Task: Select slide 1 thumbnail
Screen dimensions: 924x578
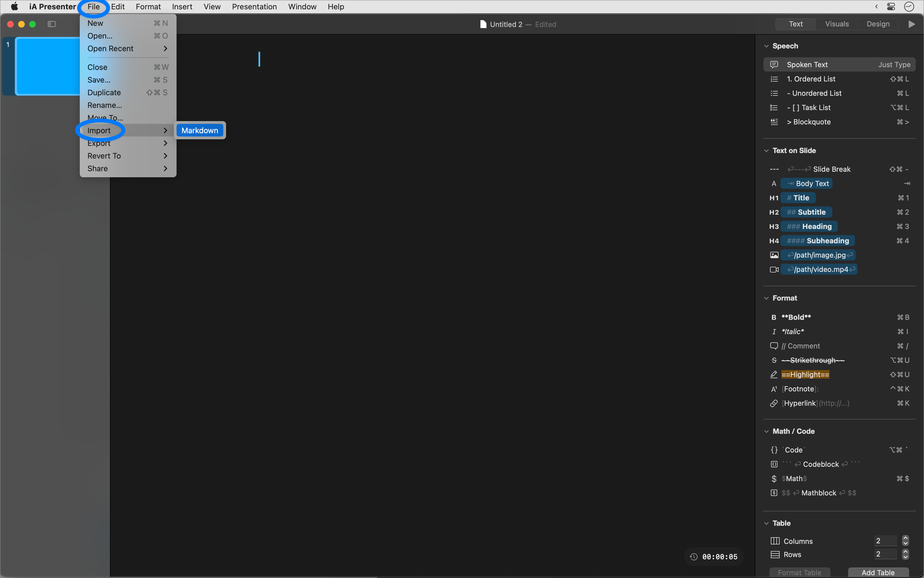Action: [x=47, y=66]
